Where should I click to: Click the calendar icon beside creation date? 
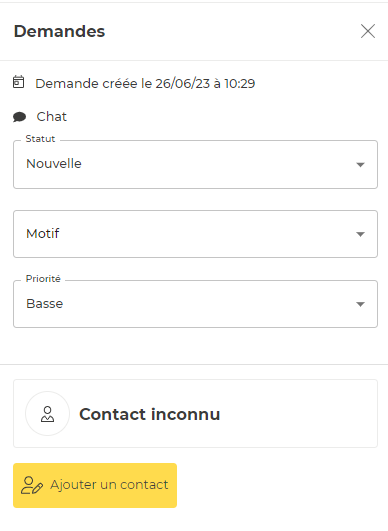(19, 82)
